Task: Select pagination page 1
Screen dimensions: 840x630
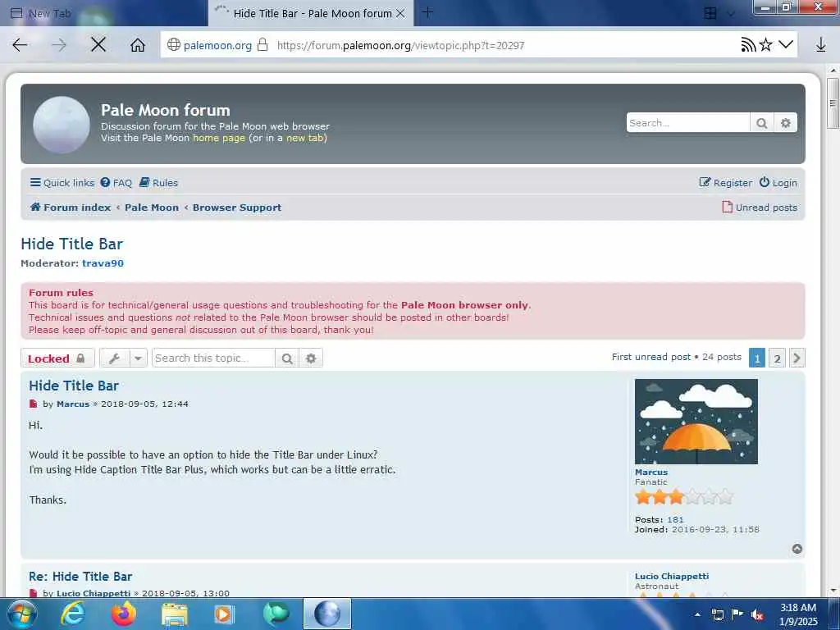Action: [757, 358]
